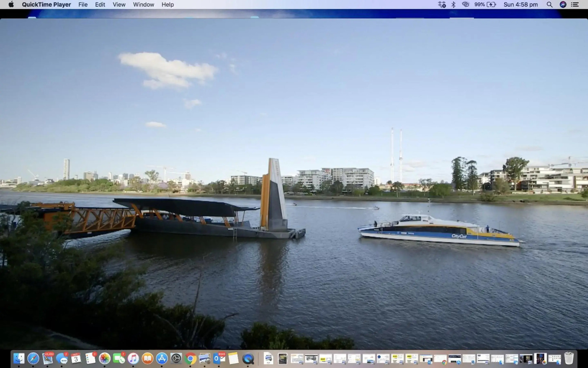Open the Apple menu

11,4
